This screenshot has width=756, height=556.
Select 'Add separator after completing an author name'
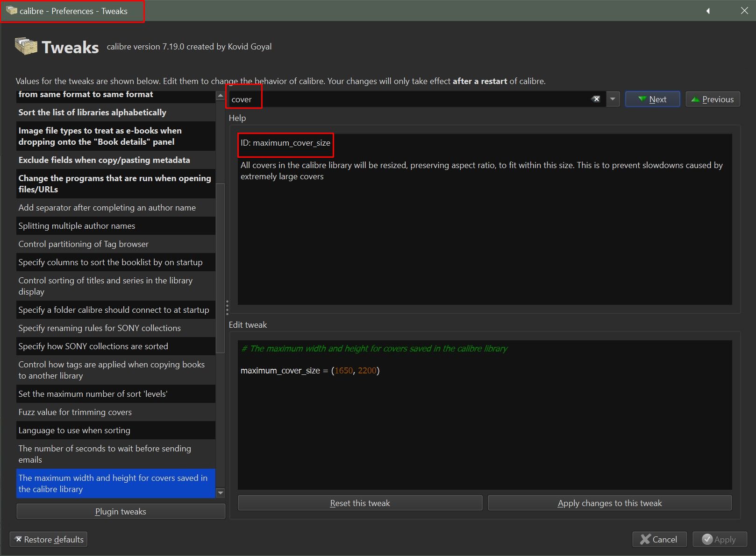[x=116, y=208]
